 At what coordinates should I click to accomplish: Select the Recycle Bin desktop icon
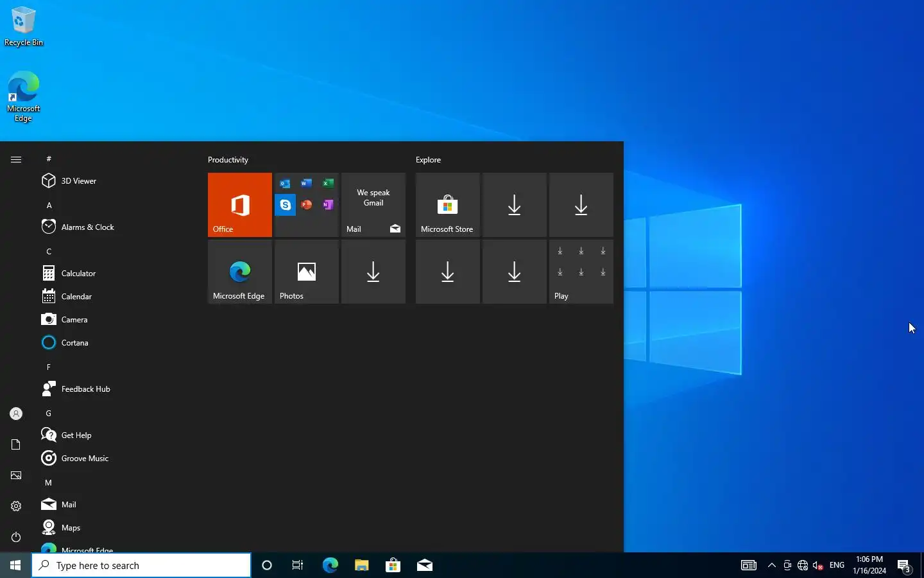[24, 26]
